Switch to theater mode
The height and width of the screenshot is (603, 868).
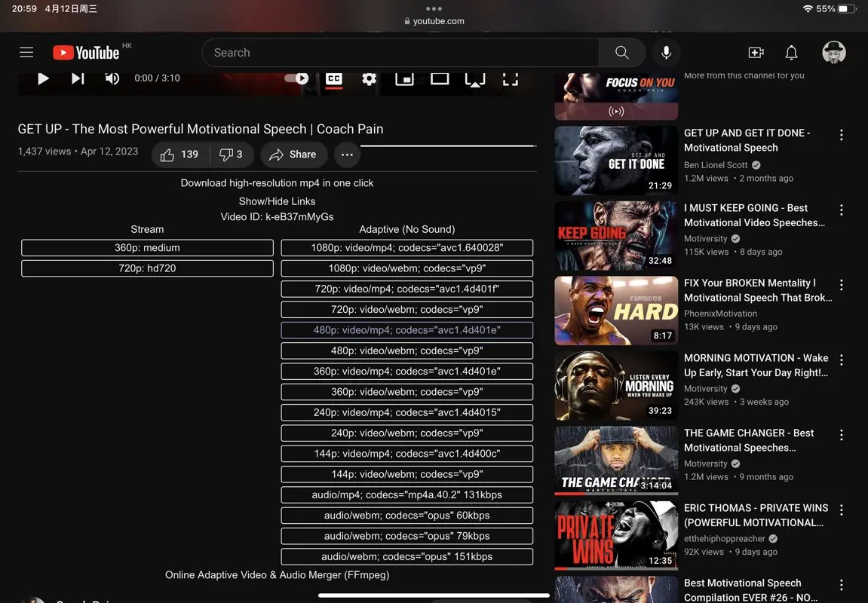click(440, 78)
